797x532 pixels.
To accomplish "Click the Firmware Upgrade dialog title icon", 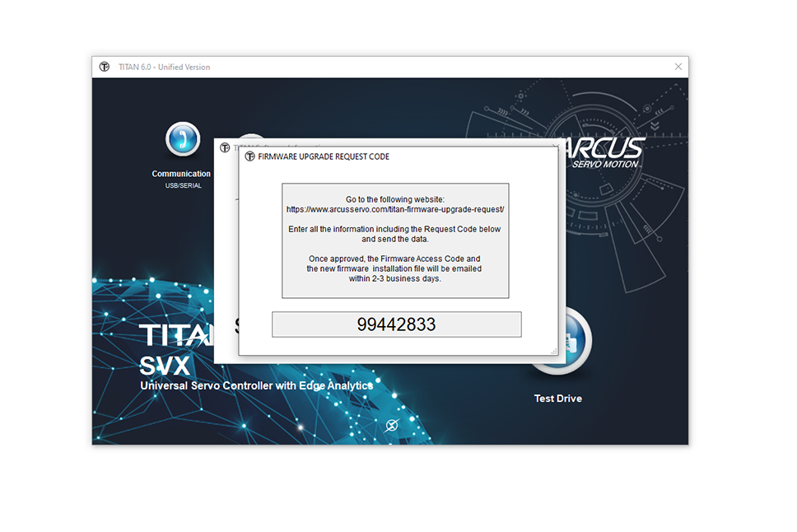I will (250, 156).
